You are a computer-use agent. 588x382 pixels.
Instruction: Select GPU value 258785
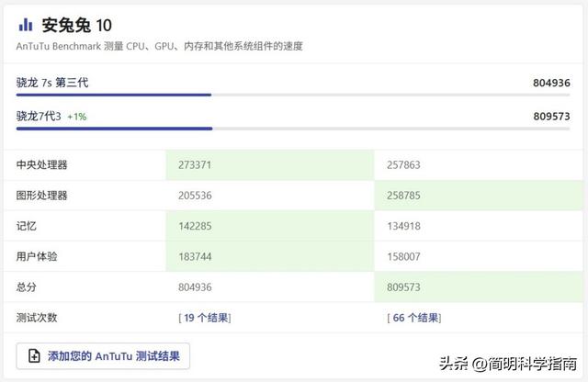(x=403, y=196)
